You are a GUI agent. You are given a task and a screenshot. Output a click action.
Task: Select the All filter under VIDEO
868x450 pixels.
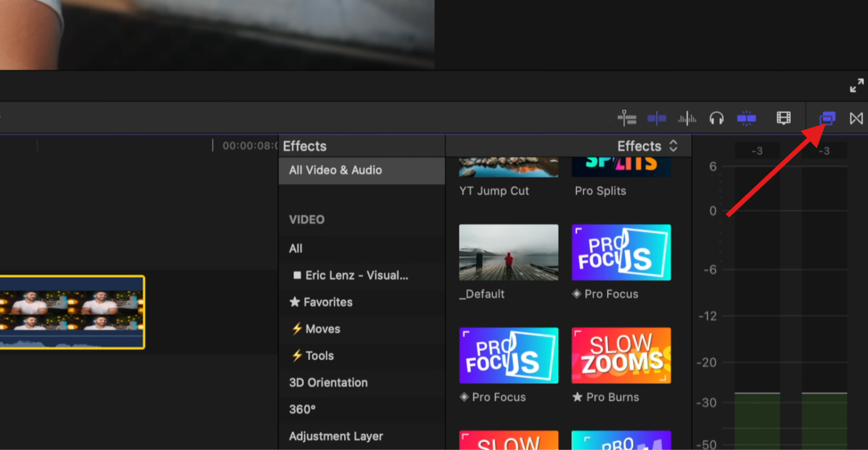click(295, 248)
